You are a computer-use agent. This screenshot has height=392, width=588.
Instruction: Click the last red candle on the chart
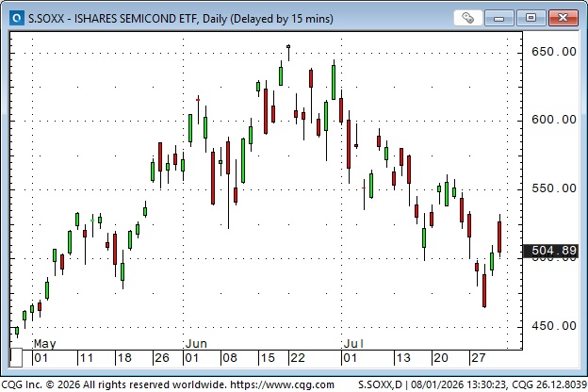(x=499, y=237)
